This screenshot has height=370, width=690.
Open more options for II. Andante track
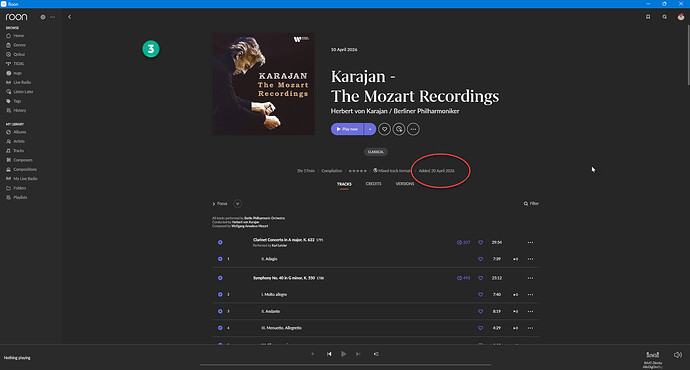tap(530, 311)
